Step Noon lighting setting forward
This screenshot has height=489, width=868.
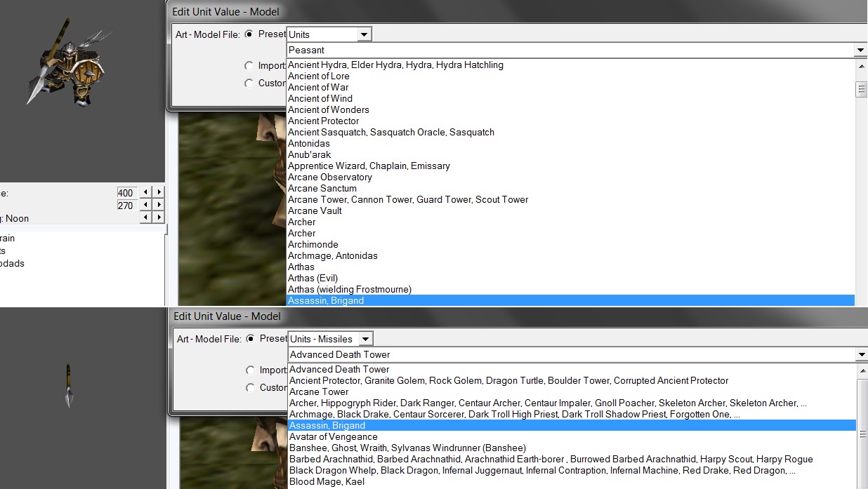click(x=159, y=217)
